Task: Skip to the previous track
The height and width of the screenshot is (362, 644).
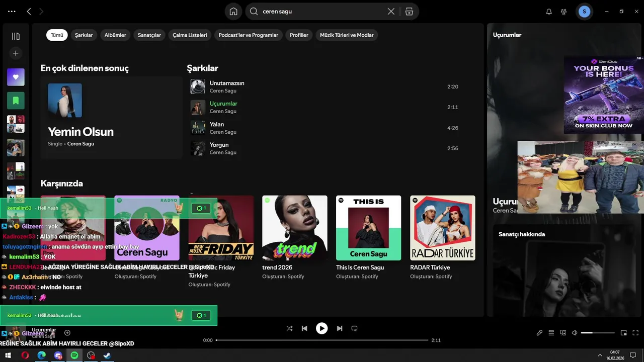Action: (304, 328)
